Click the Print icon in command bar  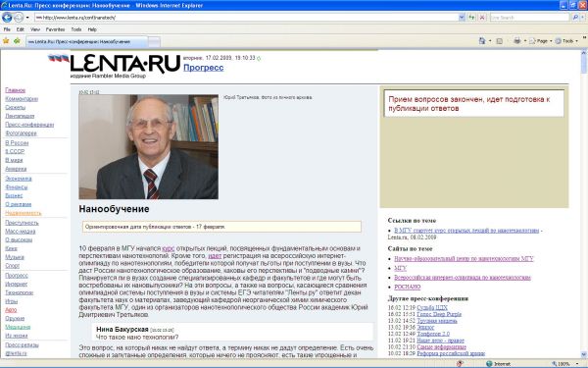click(517, 41)
